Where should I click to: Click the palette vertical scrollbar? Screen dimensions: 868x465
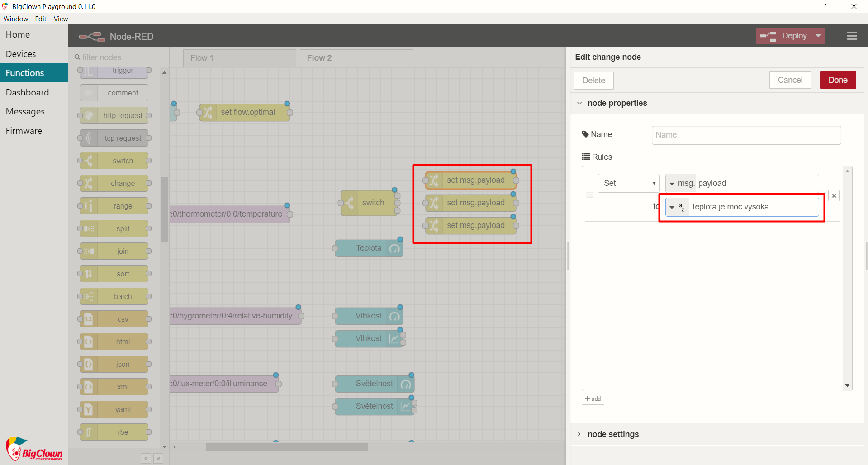[x=164, y=209]
